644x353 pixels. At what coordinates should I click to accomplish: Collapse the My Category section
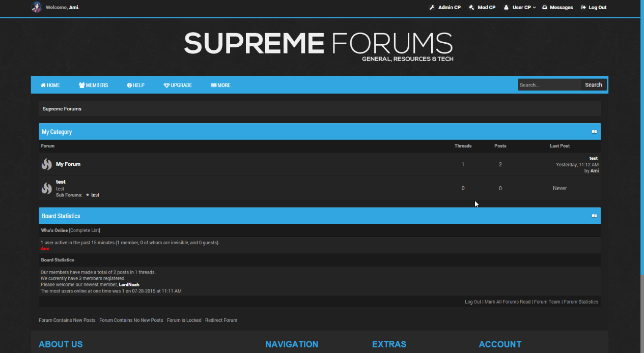click(x=594, y=132)
